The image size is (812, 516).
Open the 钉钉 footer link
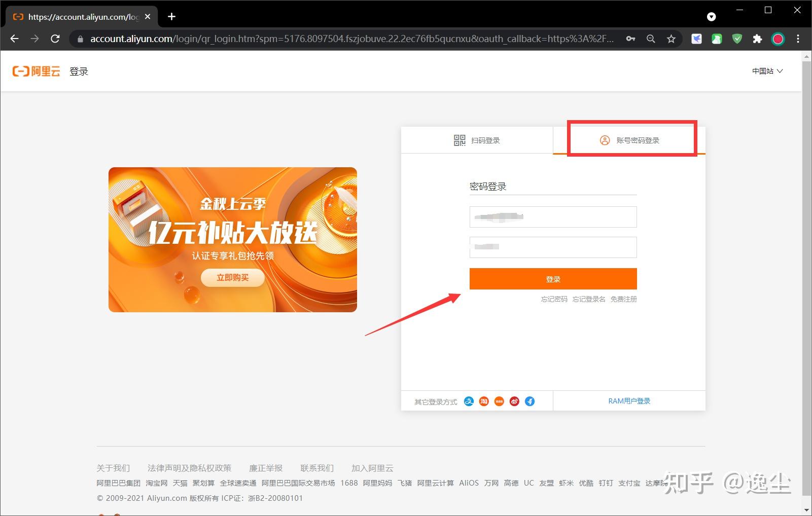[x=606, y=483]
